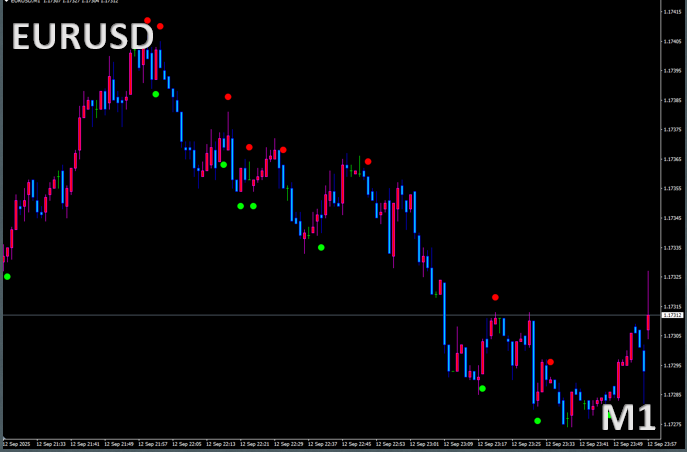The image size is (687, 452).
Task: Select the red signal dot at 1.17385 level
Action: (228, 97)
